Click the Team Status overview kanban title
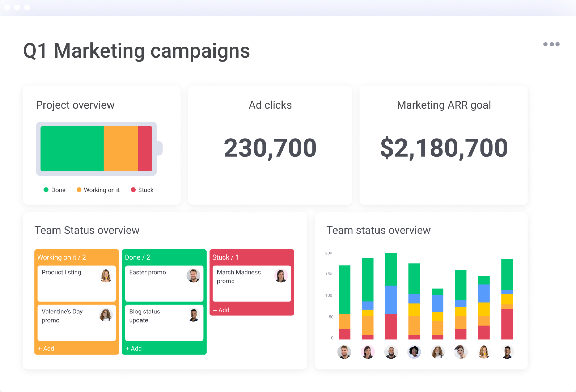576x392 pixels. click(87, 230)
